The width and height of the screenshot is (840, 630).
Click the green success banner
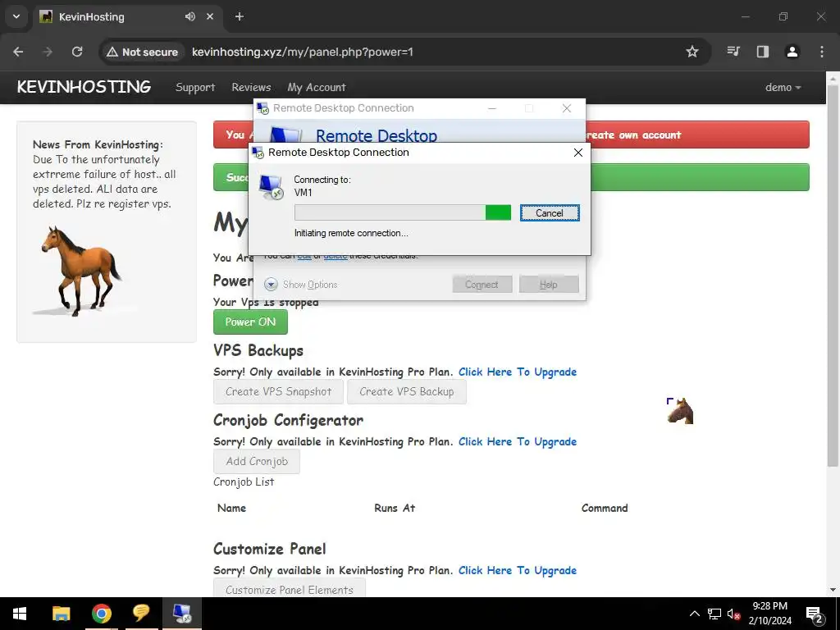[x=700, y=177]
